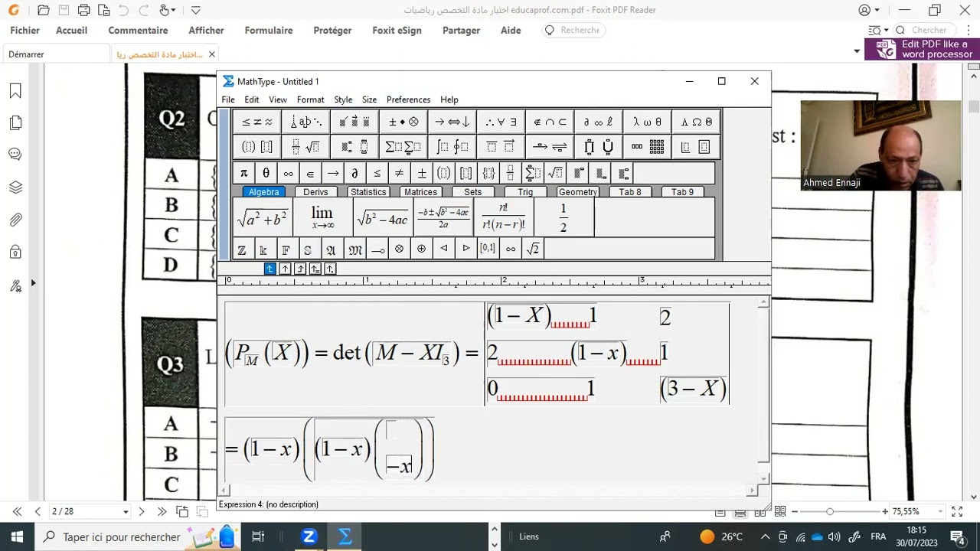Viewport: 980px width, 551px height.
Task: Open products and set theory templates palette
Action: tap(599, 147)
